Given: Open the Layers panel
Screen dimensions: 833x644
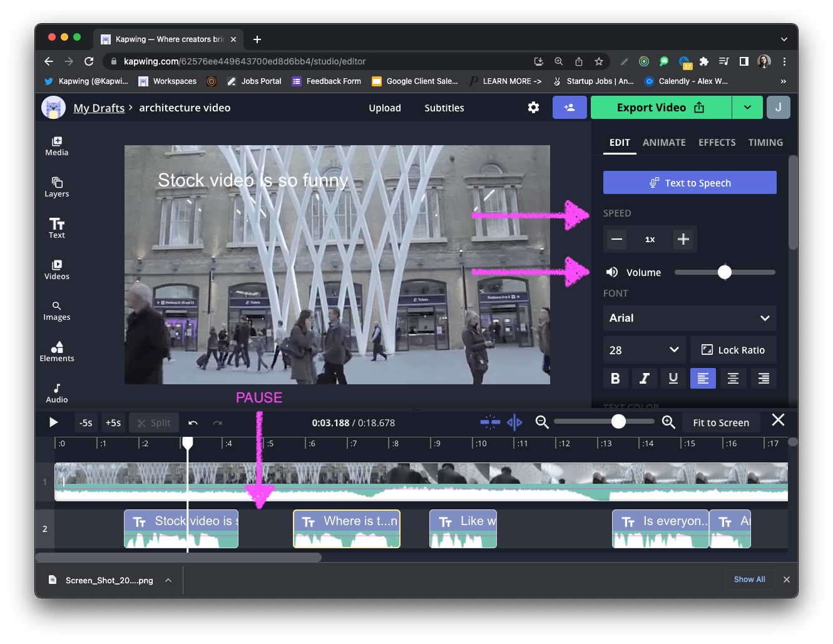Looking at the screenshot, I should click(57, 187).
